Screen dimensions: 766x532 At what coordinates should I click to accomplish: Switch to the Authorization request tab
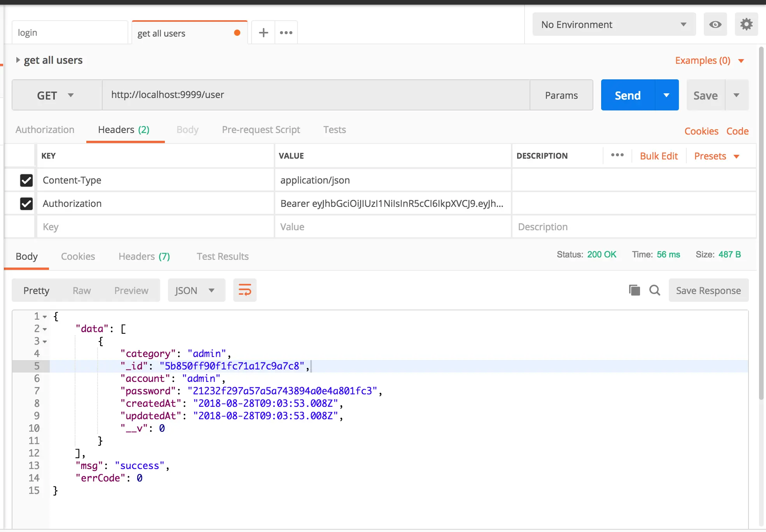tap(45, 129)
